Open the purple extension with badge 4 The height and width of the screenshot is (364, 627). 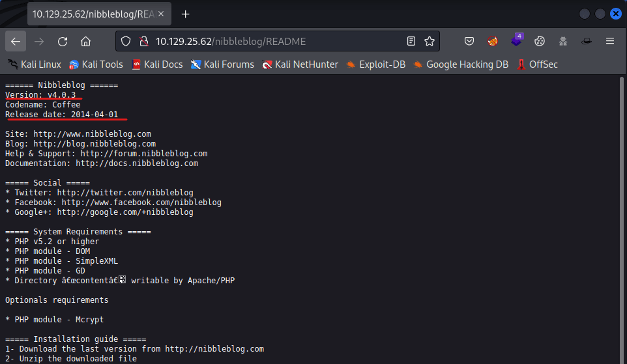[516, 40]
